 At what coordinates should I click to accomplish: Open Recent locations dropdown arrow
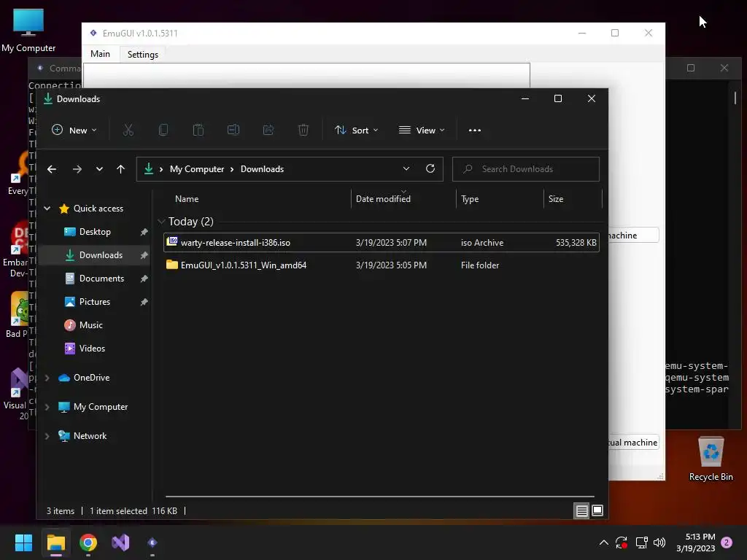[x=99, y=169]
